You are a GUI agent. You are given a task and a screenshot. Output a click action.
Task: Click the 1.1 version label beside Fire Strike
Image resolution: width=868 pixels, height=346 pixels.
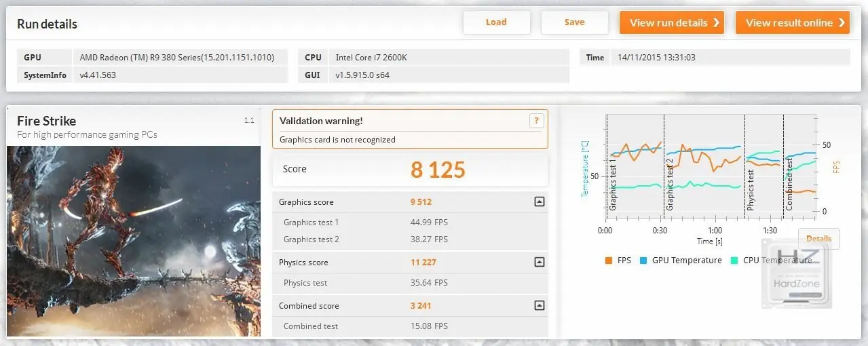tap(249, 120)
